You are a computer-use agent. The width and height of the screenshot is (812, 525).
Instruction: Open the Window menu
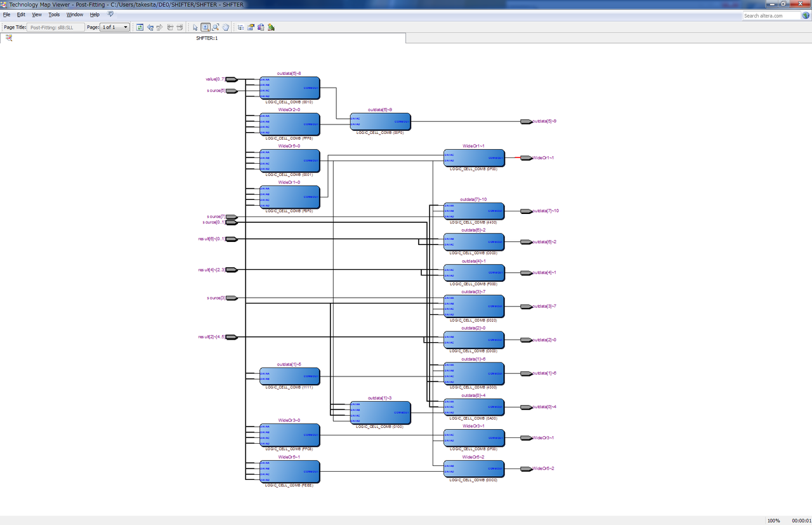point(75,14)
